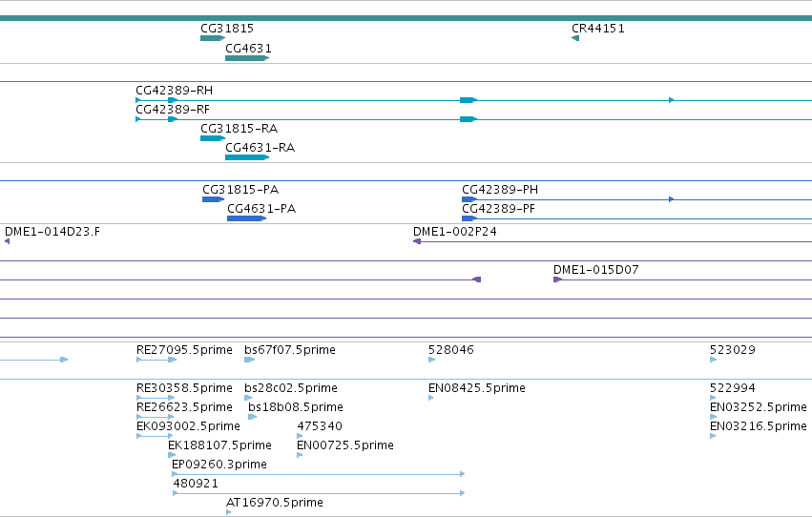Click the bs67f07.5prime EST label
Image resolution: width=812 pixels, height=517 pixels.
[290, 350]
